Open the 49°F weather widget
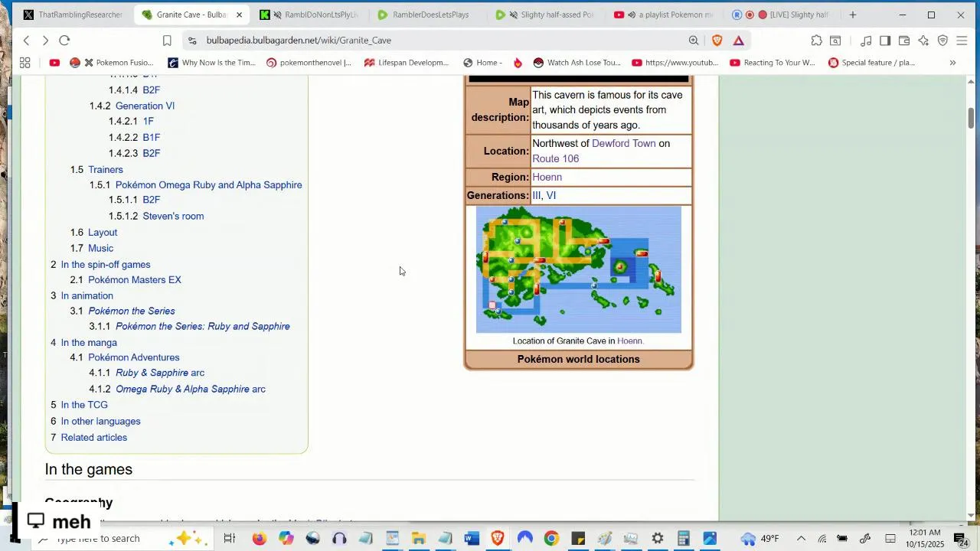This screenshot has height=551, width=980. click(x=759, y=539)
